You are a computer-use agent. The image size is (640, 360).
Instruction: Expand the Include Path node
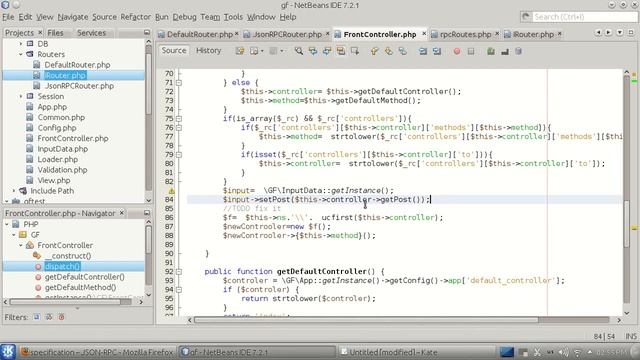click(14, 191)
